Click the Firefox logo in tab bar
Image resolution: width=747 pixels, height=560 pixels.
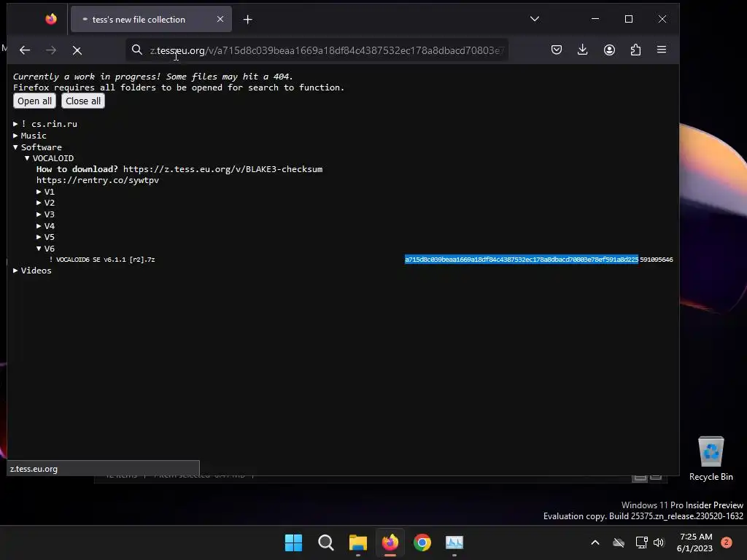[51, 19]
